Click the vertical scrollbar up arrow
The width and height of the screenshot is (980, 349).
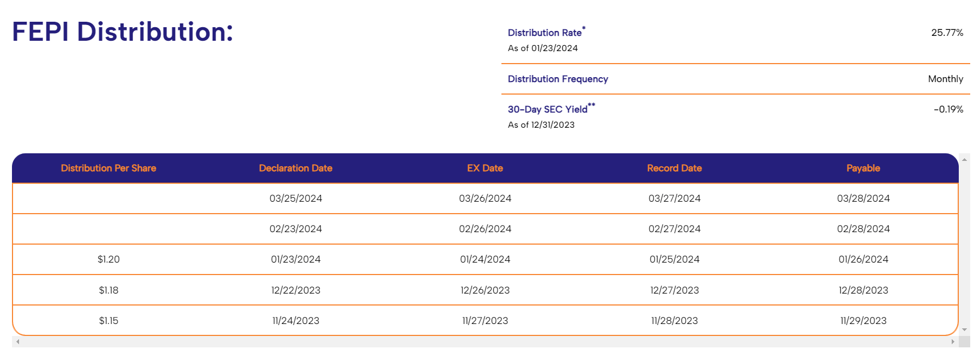[964, 160]
